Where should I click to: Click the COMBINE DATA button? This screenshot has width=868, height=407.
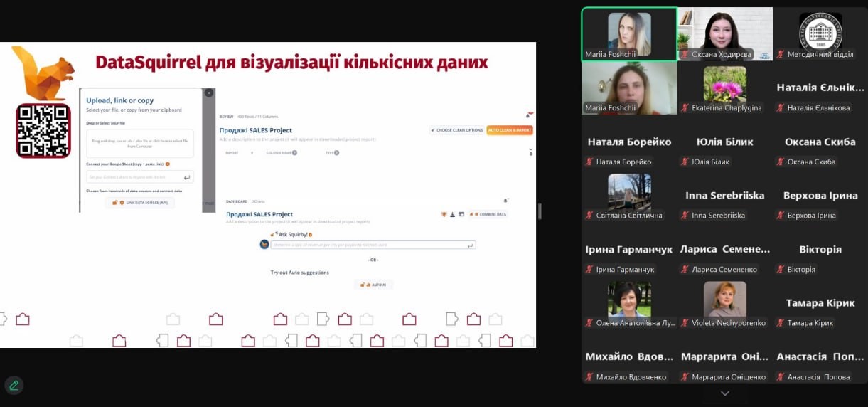pos(488,214)
